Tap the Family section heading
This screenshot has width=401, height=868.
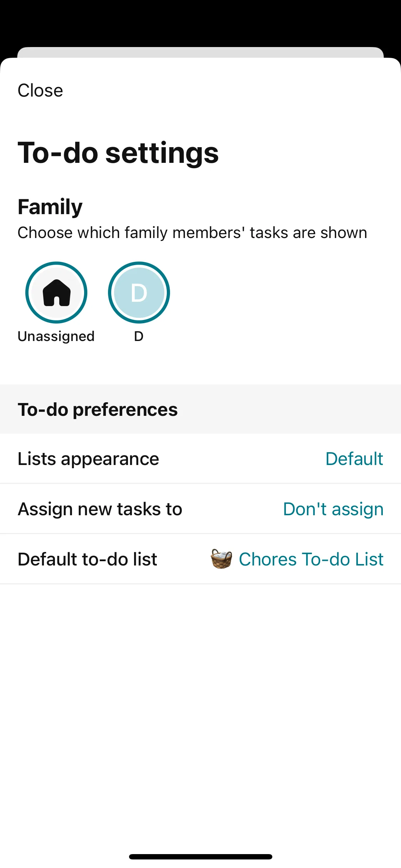[50, 207]
